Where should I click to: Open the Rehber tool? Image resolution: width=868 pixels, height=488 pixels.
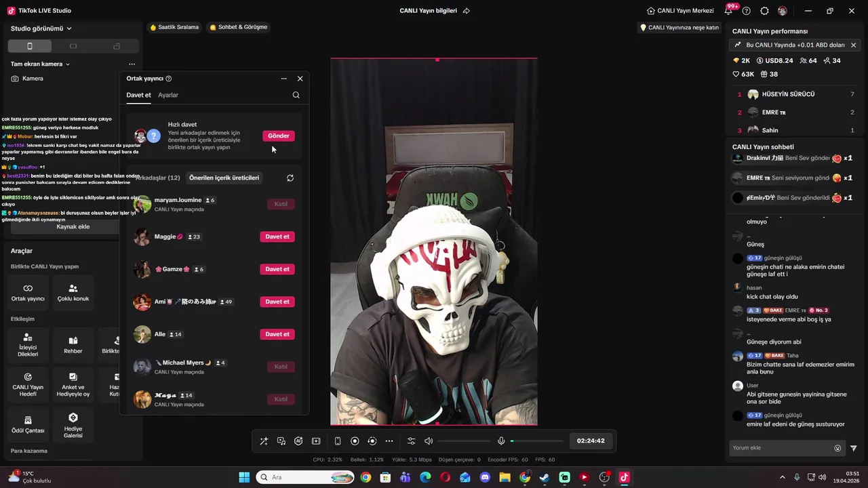73,345
